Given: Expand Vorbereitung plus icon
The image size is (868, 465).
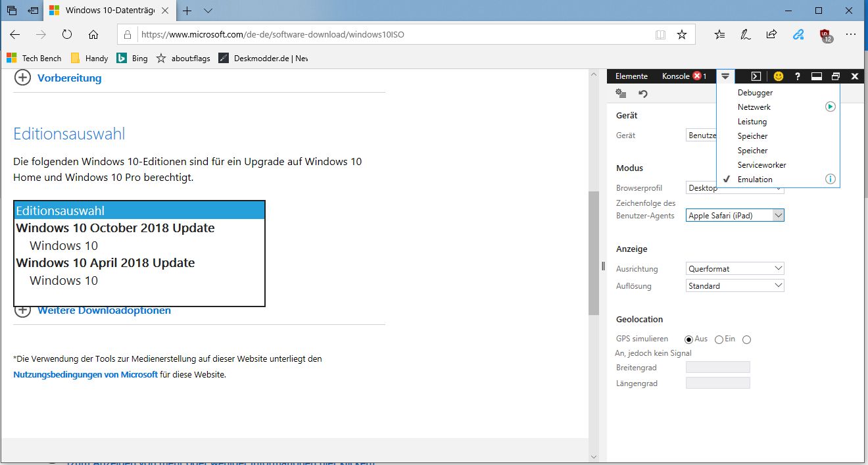Looking at the screenshot, I should [x=22, y=78].
